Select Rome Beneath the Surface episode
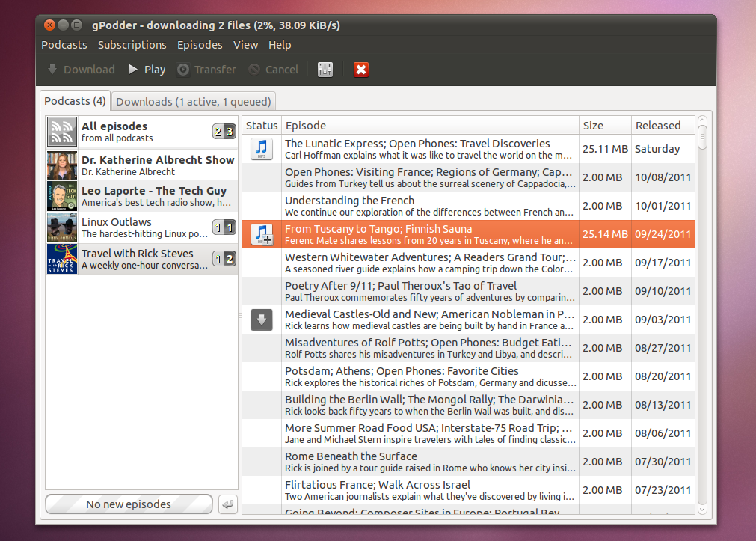This screenshot has height=541, width=756. (468, 462)
